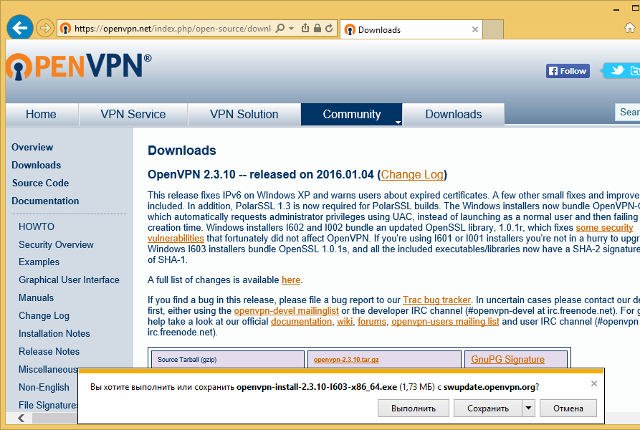
Task: Open the wiki link
Action: tap(345, 322)
